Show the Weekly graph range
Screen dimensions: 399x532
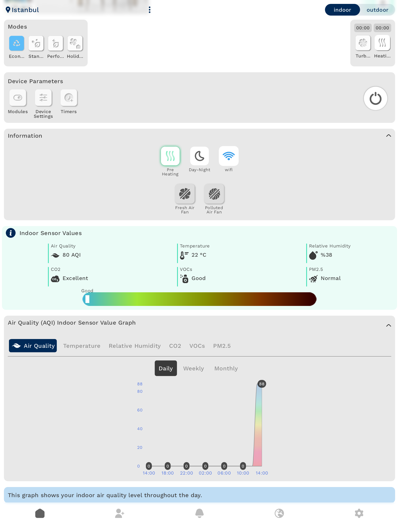(x=193, y=368)
